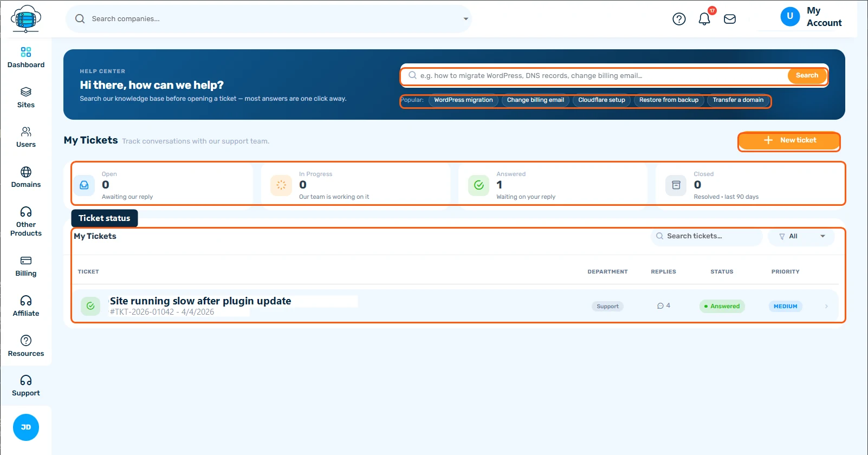Click the filter funnel icon beside All
Image resolution: width=868 pixels, height=455 pixels.
pyautogui.click(x=782, y=236)
